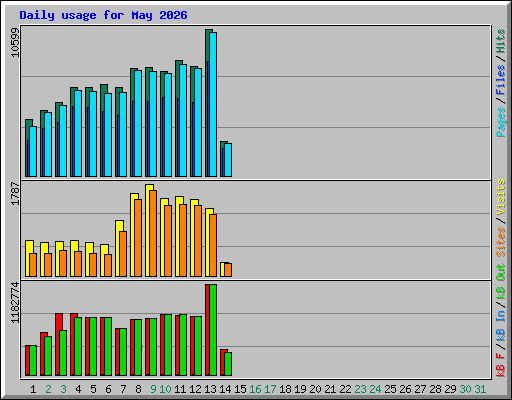Click day 3 on the x-axis

[x=63, y=389]
